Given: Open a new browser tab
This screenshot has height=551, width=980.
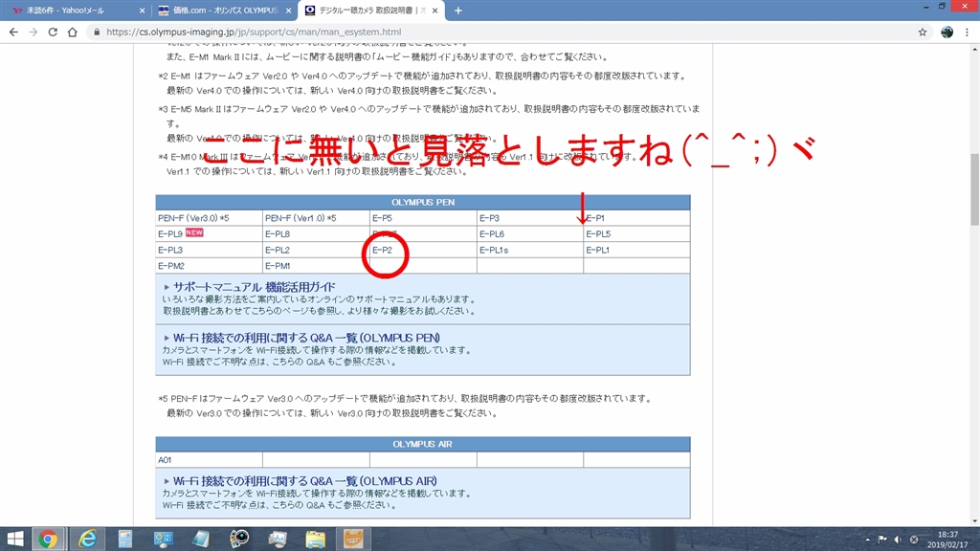Looking at the screenshot, I should click(458, 11).
